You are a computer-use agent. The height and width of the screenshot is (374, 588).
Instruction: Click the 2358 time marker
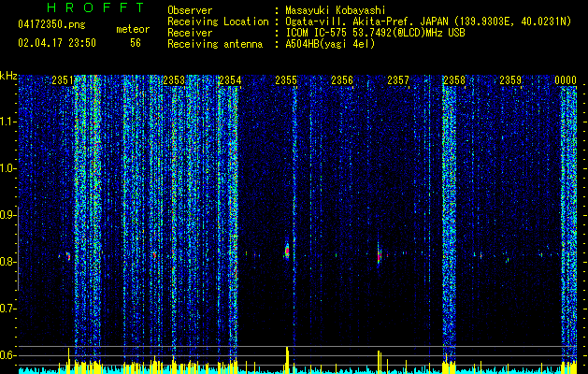454,80
